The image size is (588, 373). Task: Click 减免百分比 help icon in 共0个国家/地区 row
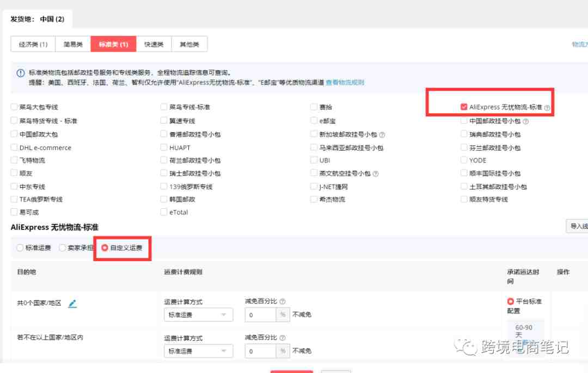coord(283,301)
